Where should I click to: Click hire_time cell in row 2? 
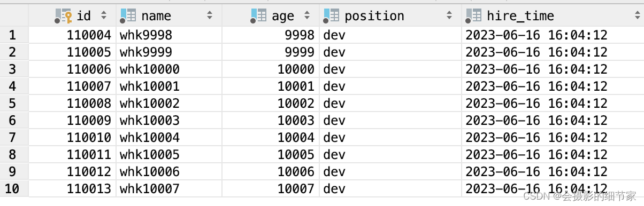[553, 52]
